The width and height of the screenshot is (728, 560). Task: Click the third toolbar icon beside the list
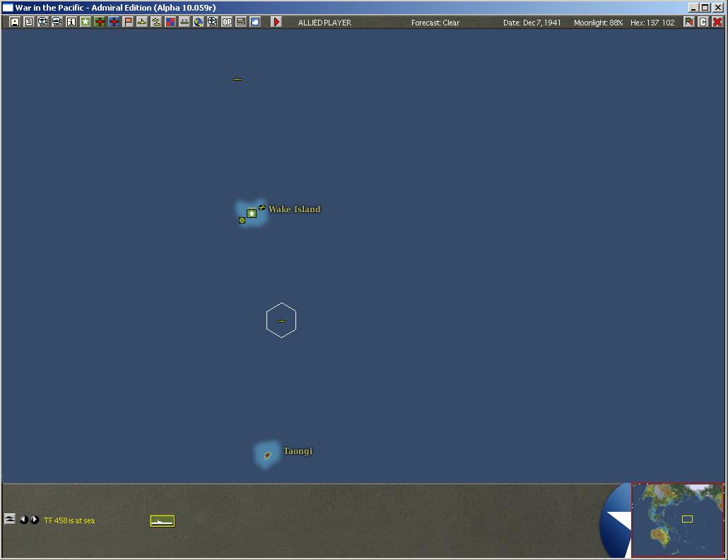[42, 22]
